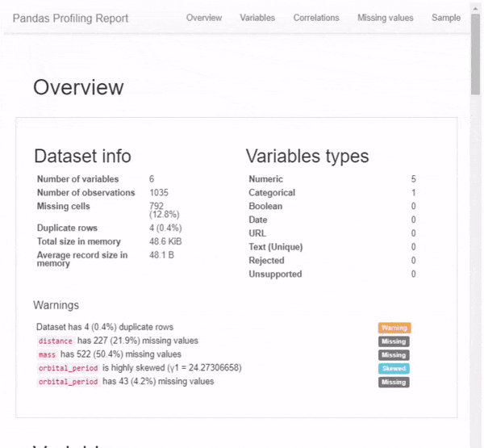Click the Missing badge for mass
The height and width of the screenshot is (448, 484).
click(394, 354)
